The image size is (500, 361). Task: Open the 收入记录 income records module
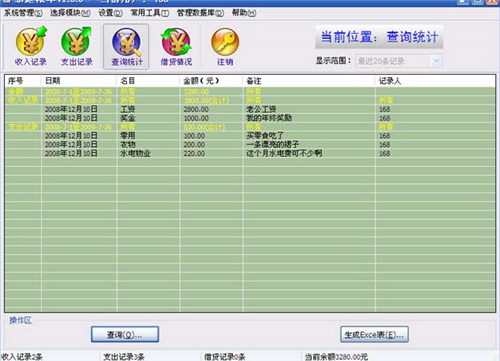[31, 46]
